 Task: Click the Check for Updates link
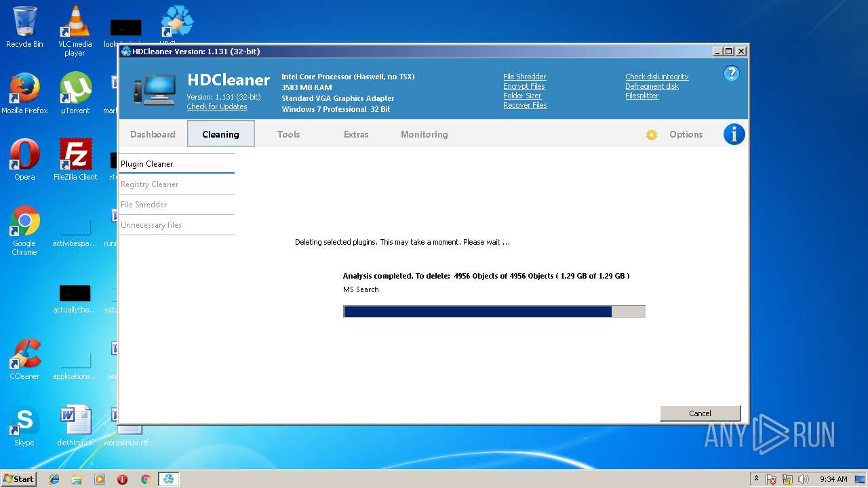click(217, 106)
